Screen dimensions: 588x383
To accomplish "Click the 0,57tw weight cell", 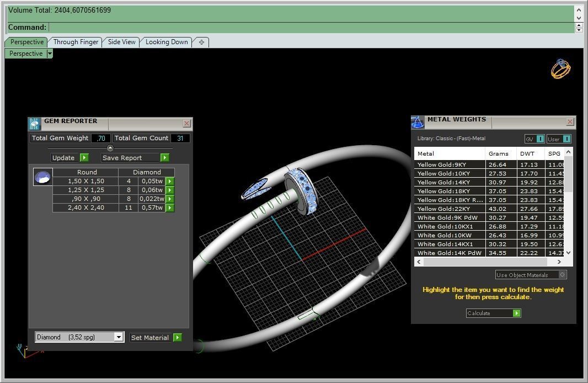I will click(152, 208).
